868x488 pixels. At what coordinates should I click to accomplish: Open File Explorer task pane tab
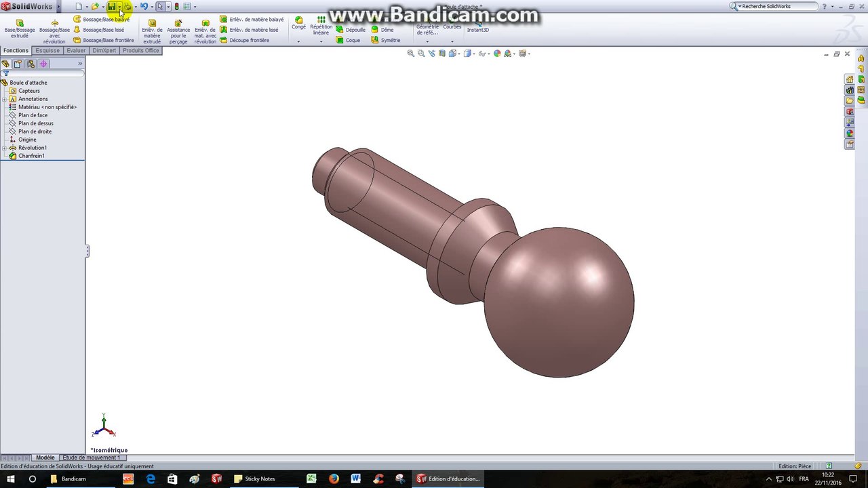(x=849, y=101)
